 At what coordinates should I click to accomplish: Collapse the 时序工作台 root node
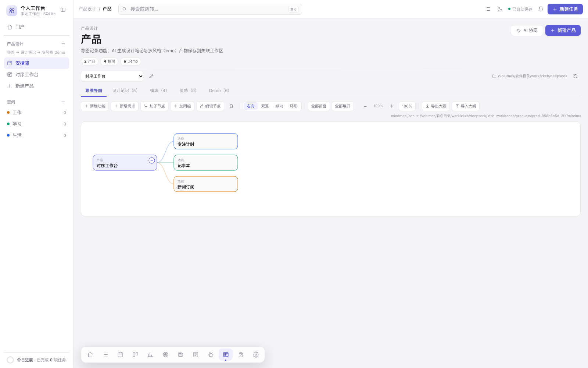pyautogui.click(x=152, y=160)
